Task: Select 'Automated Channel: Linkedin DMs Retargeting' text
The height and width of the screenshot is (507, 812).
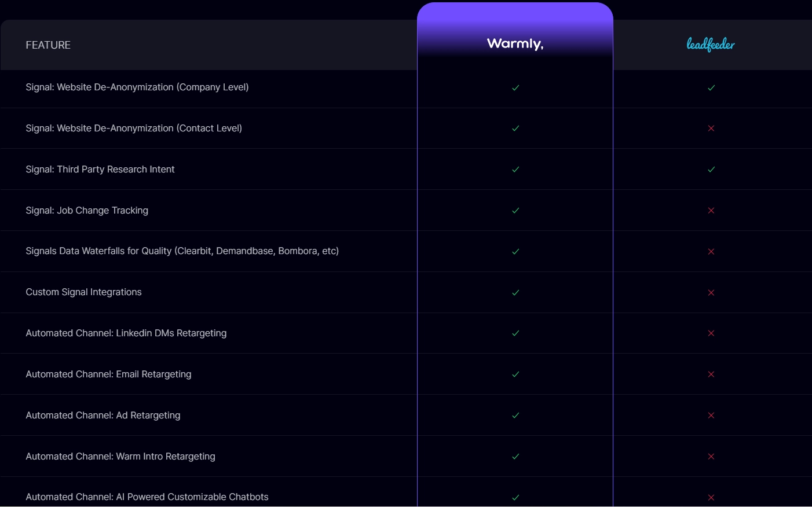Action: [126, 333]
